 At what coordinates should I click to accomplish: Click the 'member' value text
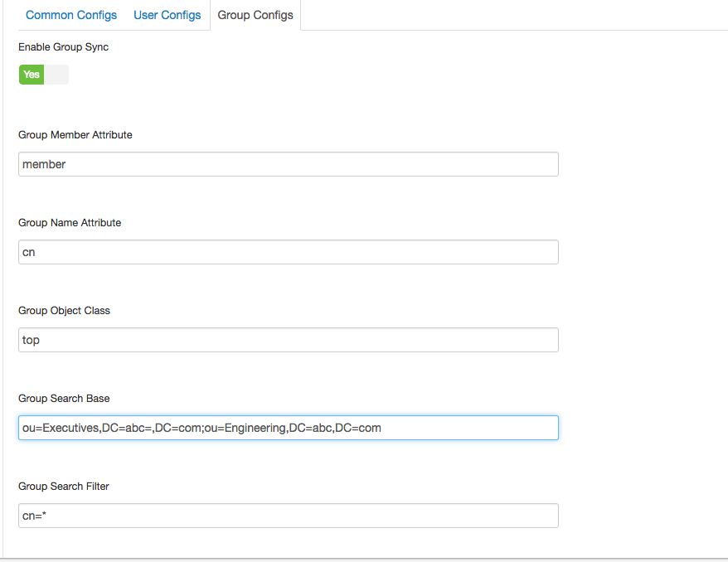coord(44,164)
